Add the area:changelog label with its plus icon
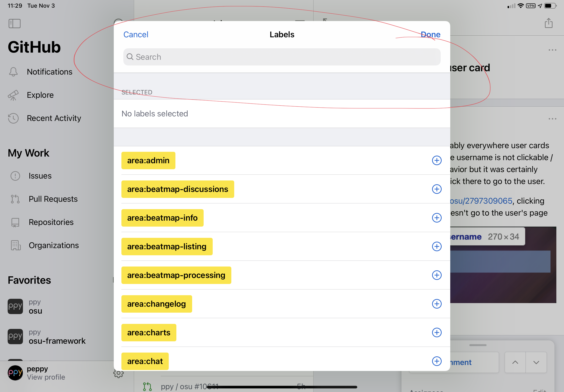The image size is (564, 392). coord(437,304)
